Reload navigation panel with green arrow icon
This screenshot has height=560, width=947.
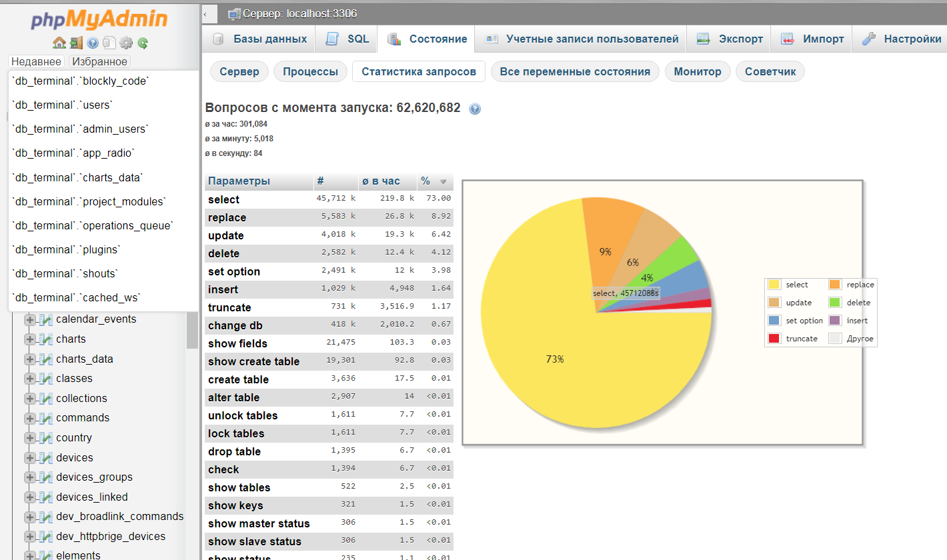[x=143, y=43]
